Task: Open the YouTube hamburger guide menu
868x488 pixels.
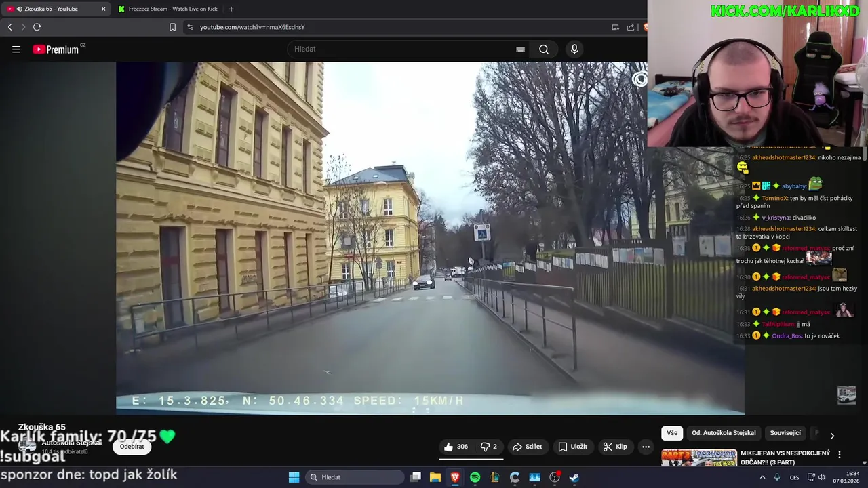Action: click(x=16, y=49)
